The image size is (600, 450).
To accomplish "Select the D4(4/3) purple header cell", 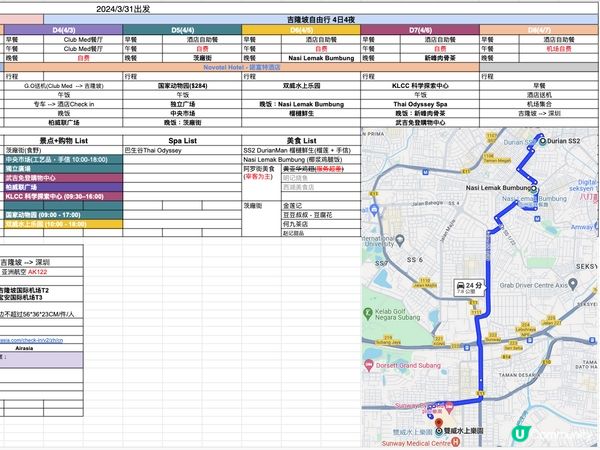I will click(x=62, y=30).
